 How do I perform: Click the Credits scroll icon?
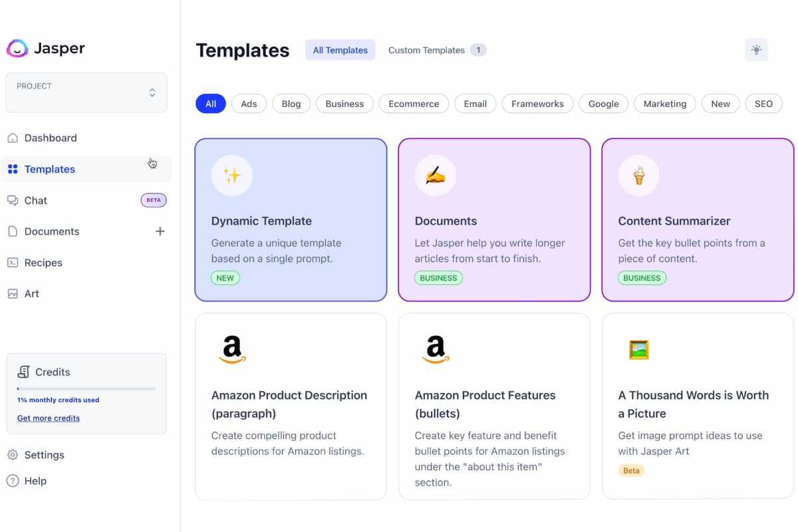click(24, 372)
